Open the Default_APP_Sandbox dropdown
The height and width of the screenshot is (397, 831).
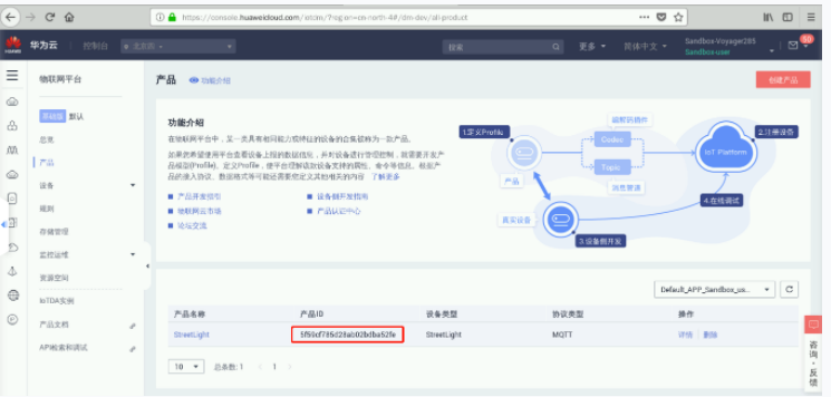714,290
